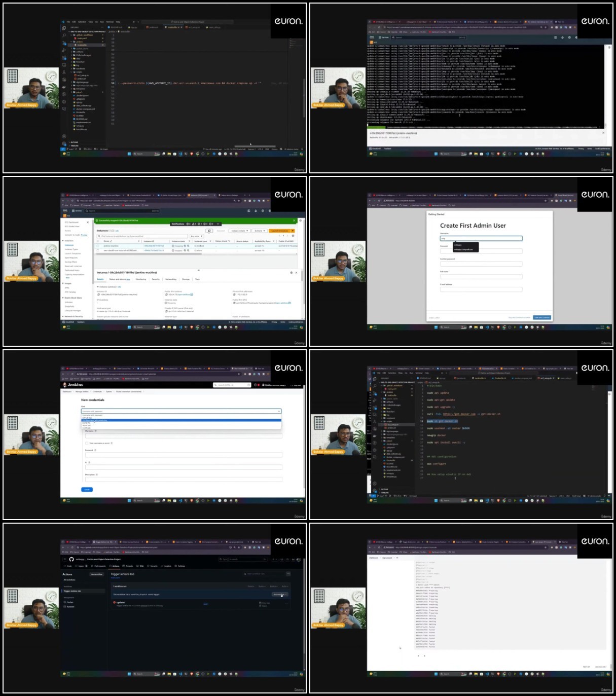Click instance detail panel vertical scrollbar
The width and height of the screenshot is (616, 696).
pos(302,276)
